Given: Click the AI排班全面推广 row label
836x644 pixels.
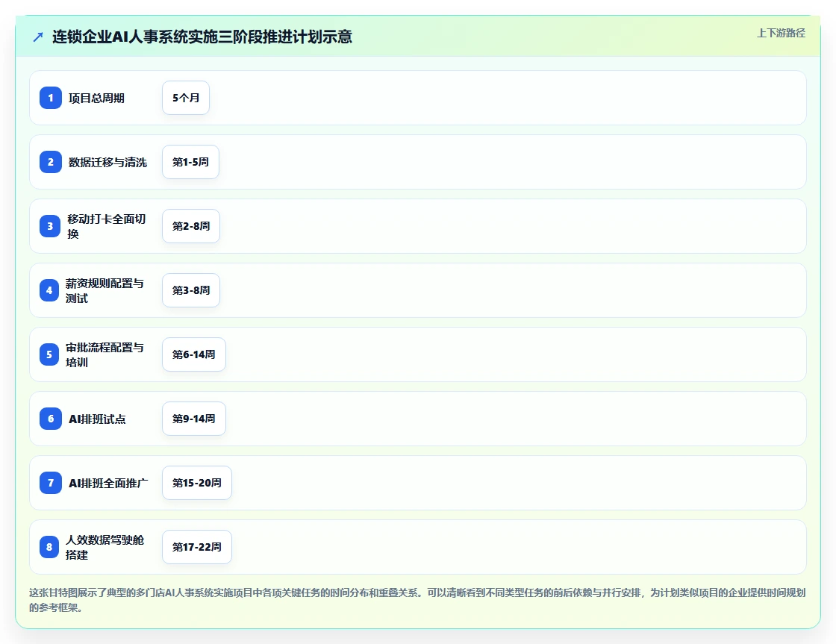Looking at the screenshot, I should point(108,483).
